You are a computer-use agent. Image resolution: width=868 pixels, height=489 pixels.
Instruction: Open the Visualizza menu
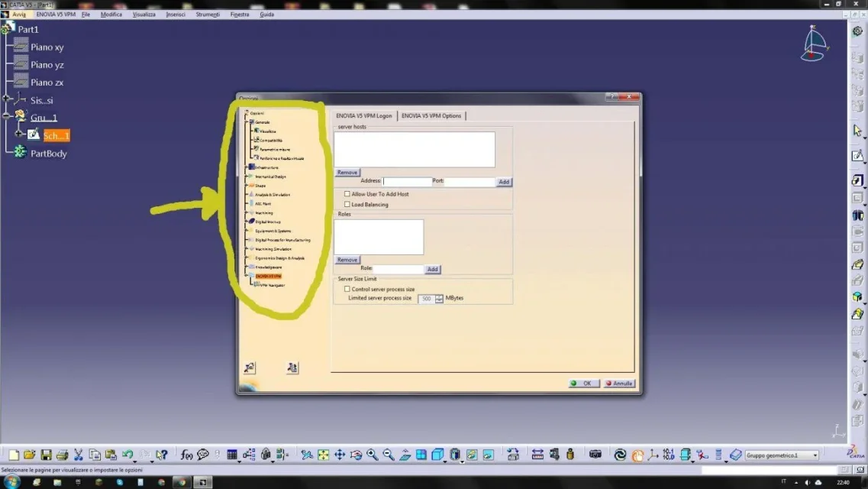144,15
